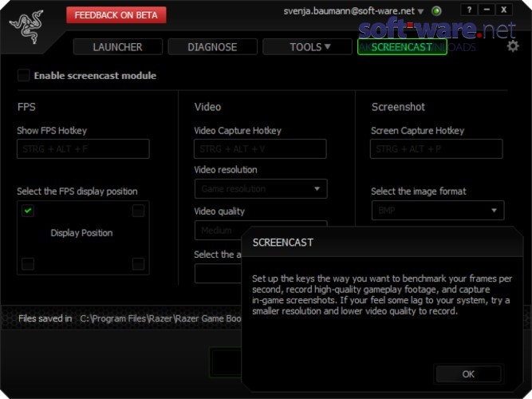
Task: Click OK in the SCREENCAST dialog
Action: coord(468,374)
